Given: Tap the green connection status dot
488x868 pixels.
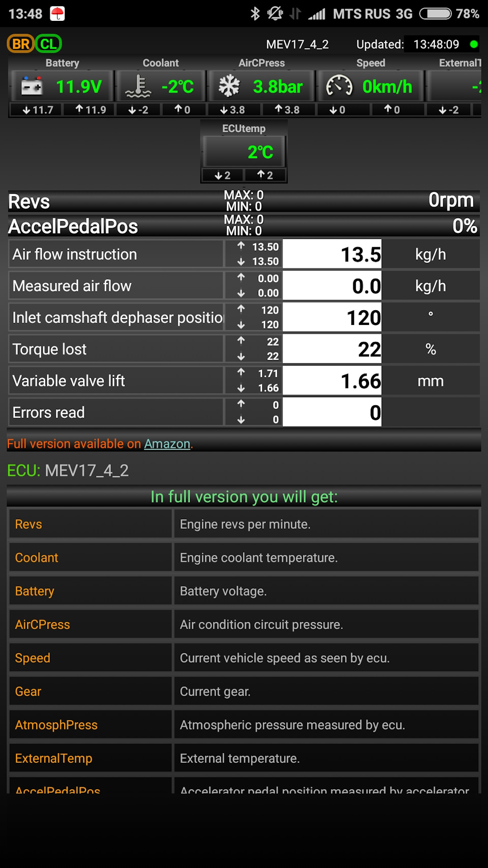Looking at the screenshot, I should point(474,44).
